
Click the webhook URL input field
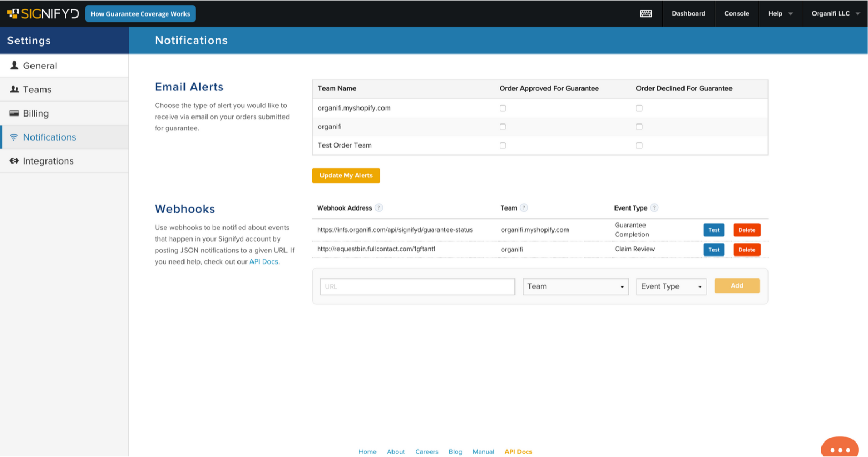pos(418,286)
